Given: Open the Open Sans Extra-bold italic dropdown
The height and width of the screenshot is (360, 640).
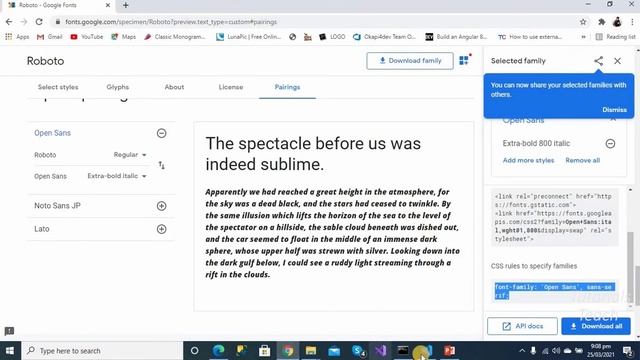Looking at the screenshot, I should coord(117,176).
